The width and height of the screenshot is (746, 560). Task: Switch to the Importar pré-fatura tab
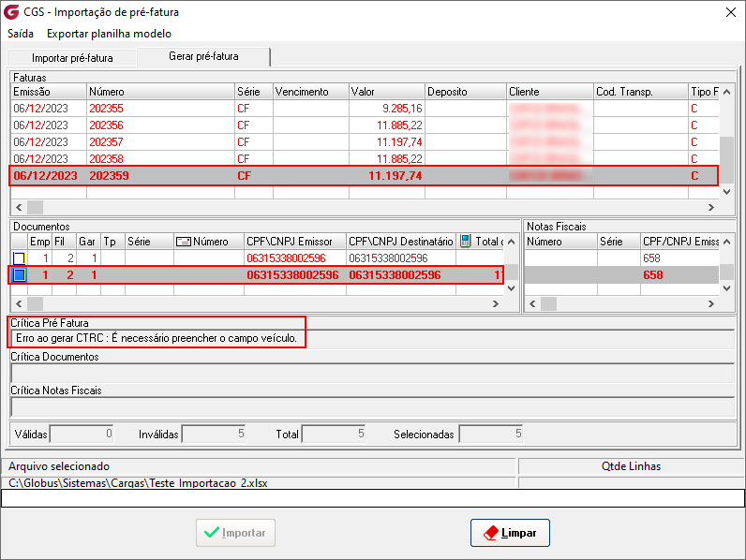pyautogui.click(x=72, y=58)
